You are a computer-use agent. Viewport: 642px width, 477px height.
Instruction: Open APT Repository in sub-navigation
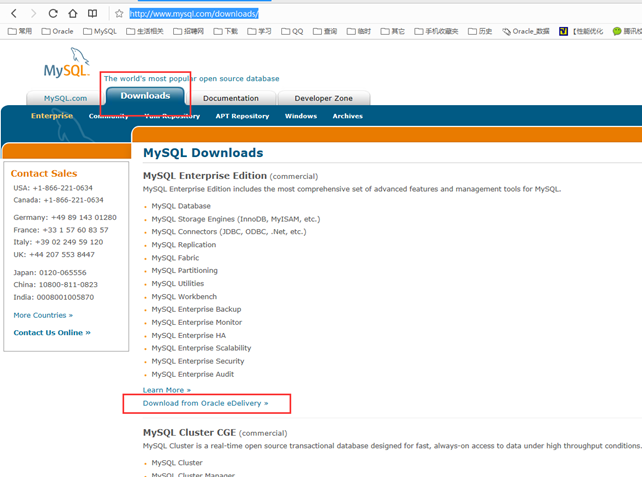[242, 116]
